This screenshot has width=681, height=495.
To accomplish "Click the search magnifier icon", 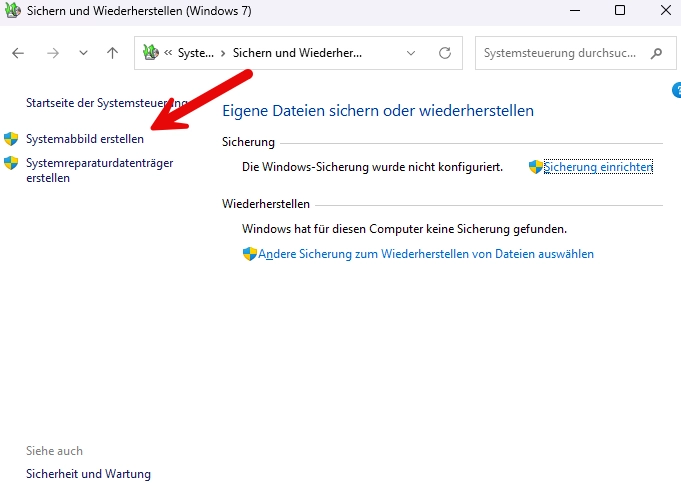I will (656, 53).
